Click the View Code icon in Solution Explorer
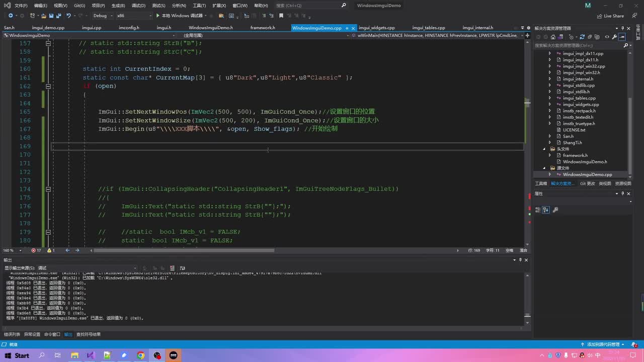 pos(607,37)
